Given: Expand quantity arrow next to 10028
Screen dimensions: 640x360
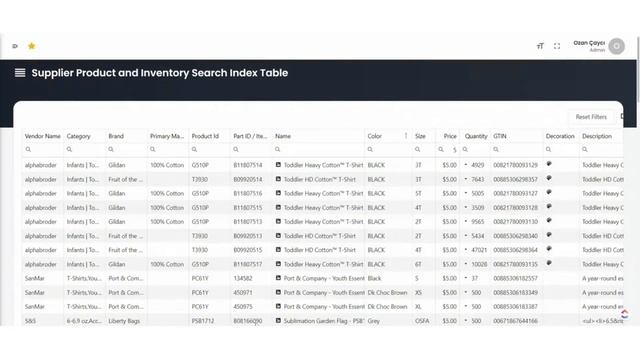Looking at the screenshot, I should [466, 264].
